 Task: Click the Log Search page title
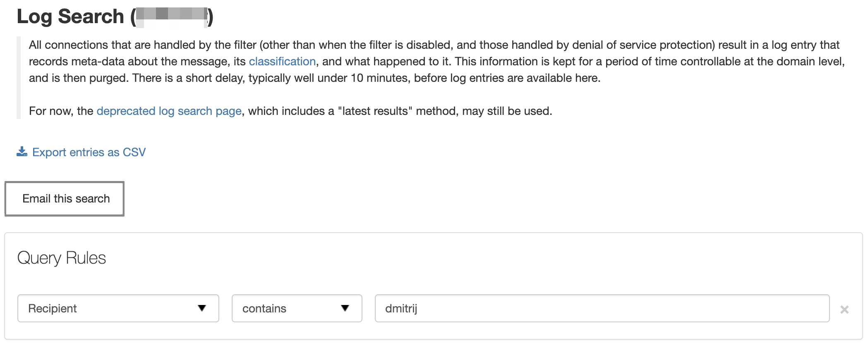coord(115,17)
